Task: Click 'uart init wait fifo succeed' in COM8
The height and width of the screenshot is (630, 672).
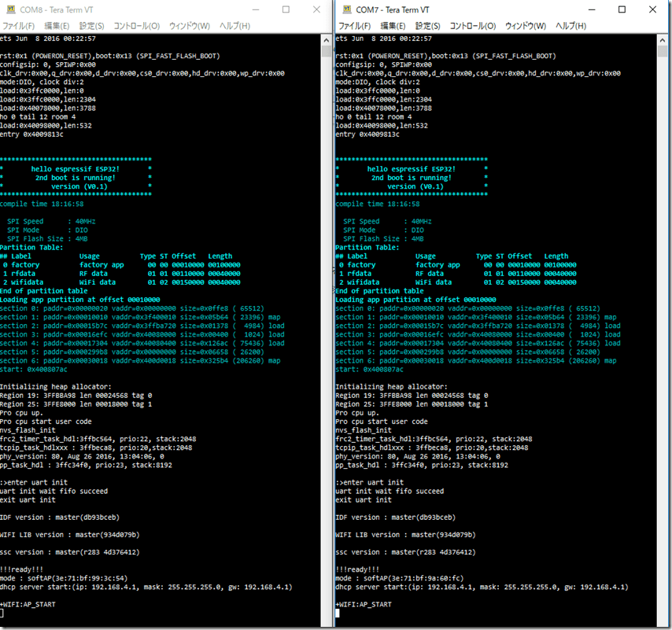Action: (x=54, y=492)
